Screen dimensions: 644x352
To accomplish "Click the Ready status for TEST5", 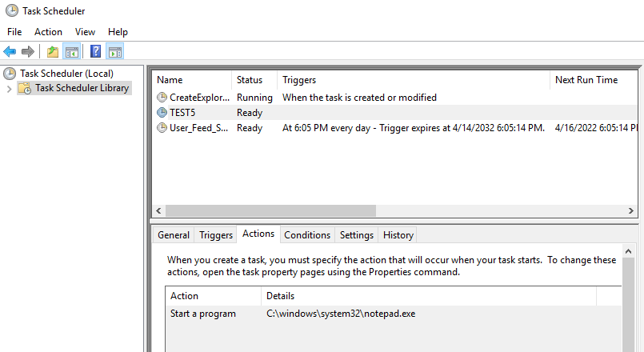I will tap(250, 113).
